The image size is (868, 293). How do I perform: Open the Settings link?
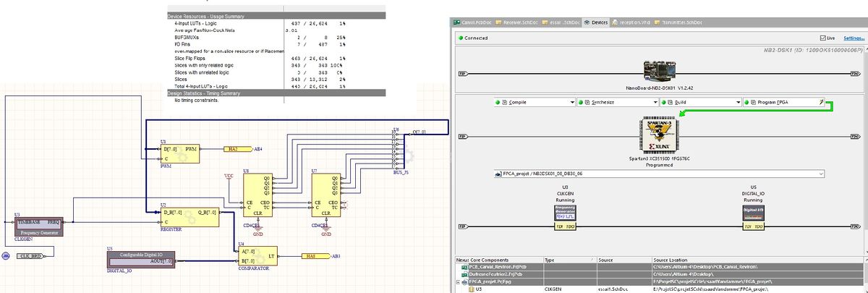click(853, 38)
